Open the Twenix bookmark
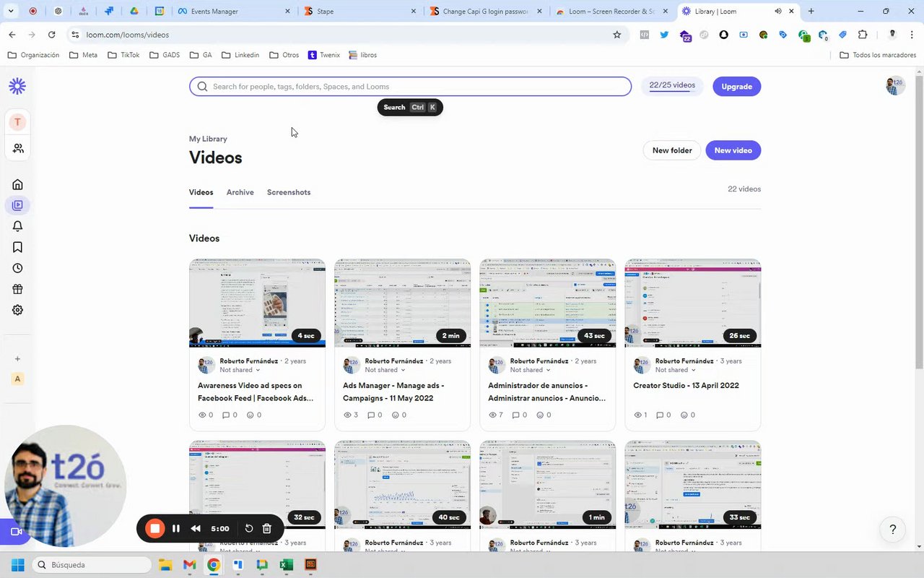 tap(323, 55)
